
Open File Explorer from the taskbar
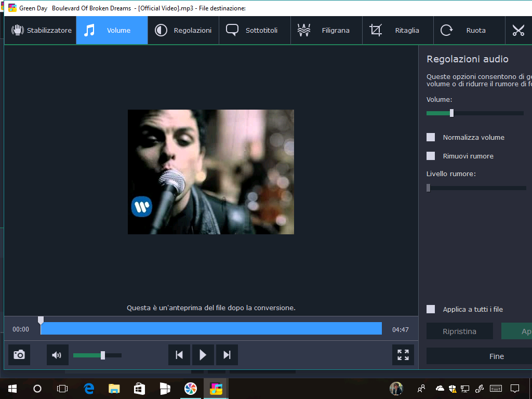[x=114, y=389]
